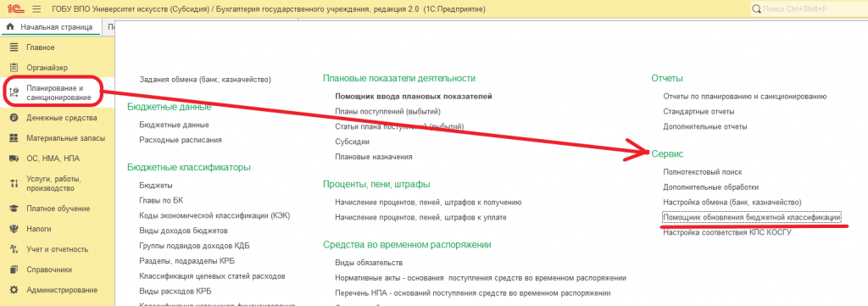
Task: Open Бюджетные данные link
Action: tap(175, 125)
